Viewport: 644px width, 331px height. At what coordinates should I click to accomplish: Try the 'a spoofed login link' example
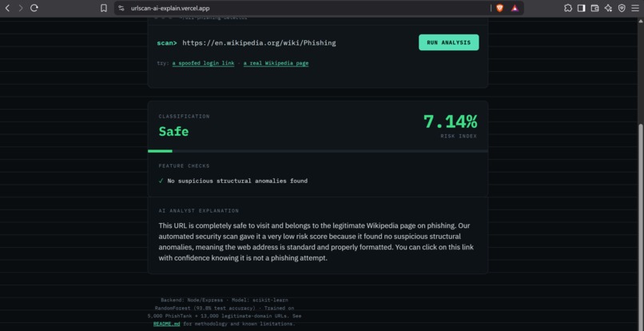click(x=203, y=63)
